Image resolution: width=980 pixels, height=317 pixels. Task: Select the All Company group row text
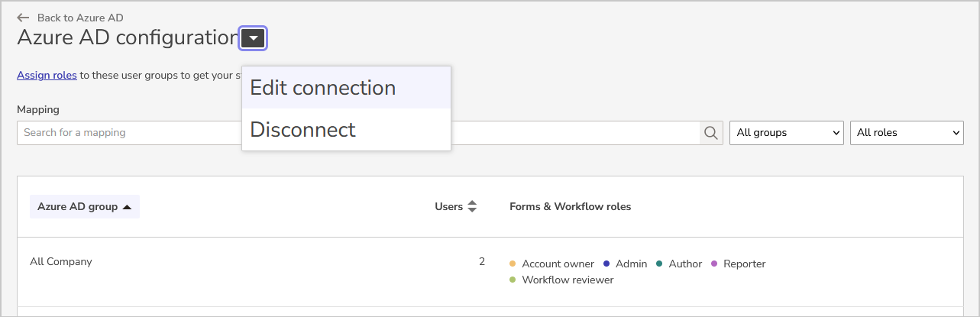tap(61, 262)
